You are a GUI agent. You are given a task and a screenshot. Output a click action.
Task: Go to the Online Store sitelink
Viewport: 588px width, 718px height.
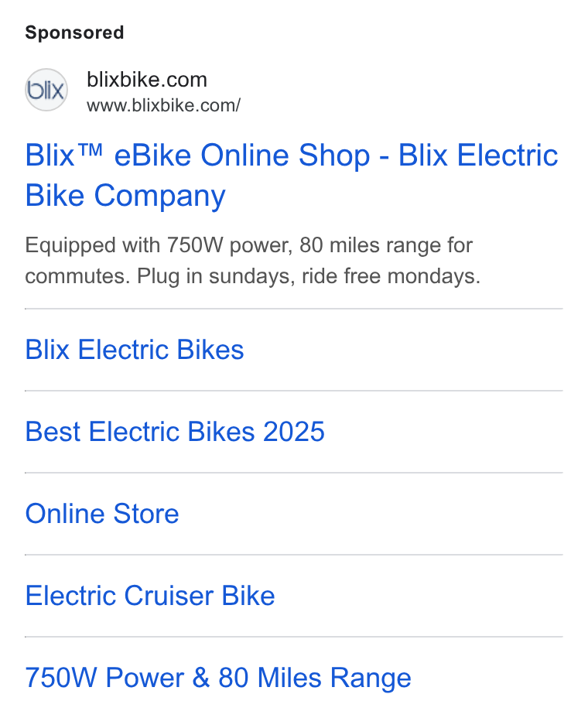tap(102, 514)
